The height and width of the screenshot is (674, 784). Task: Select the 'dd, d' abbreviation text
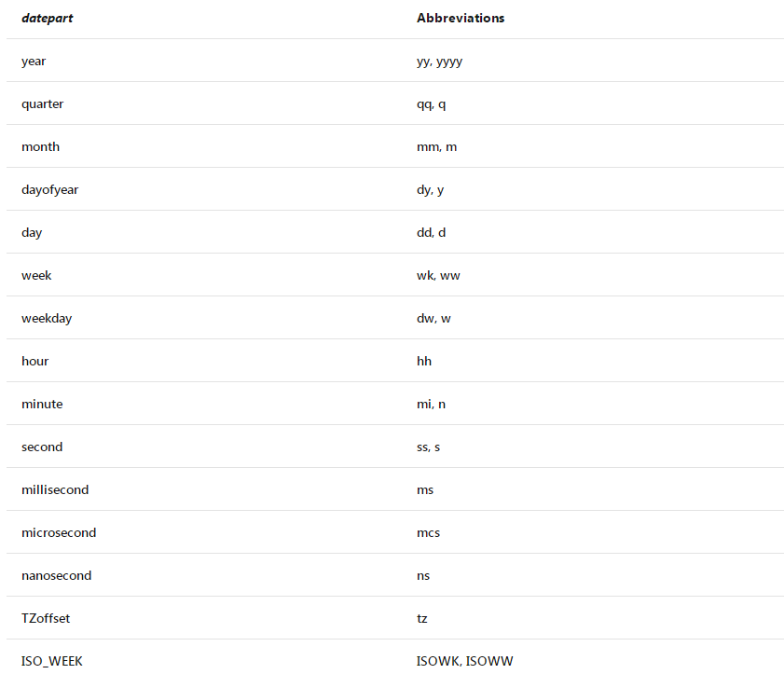(432, 233)
